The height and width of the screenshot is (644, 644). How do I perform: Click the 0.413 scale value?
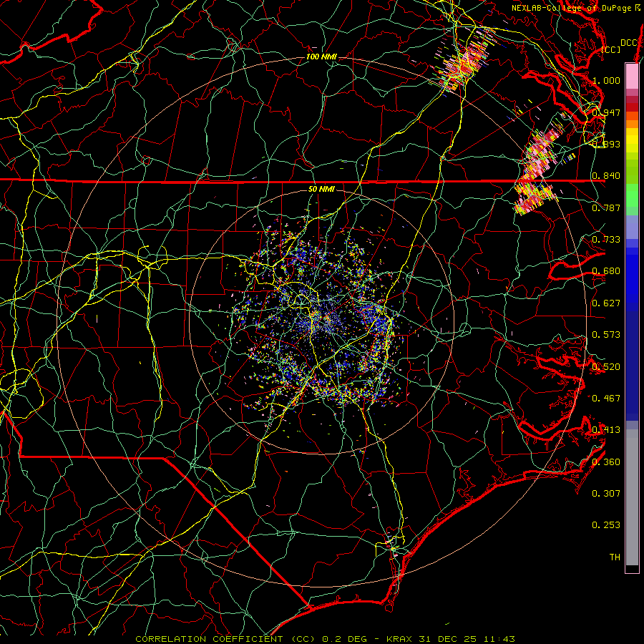[x=606, y=430]
